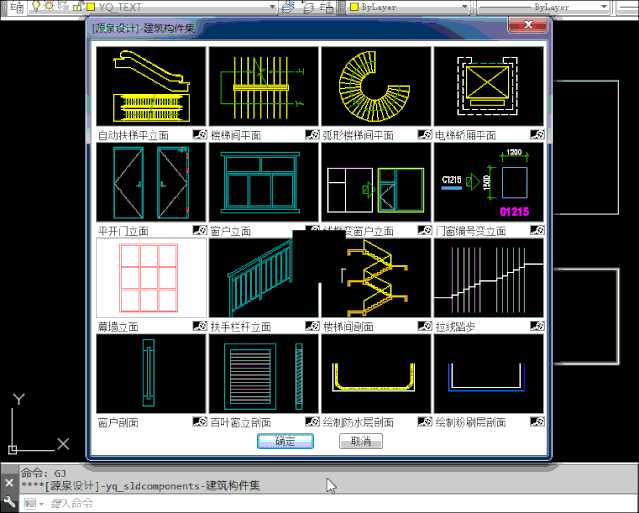Click the help icon beside 楼梯间平面
This screenshot has width=639, height=513.
click(312, 134)
